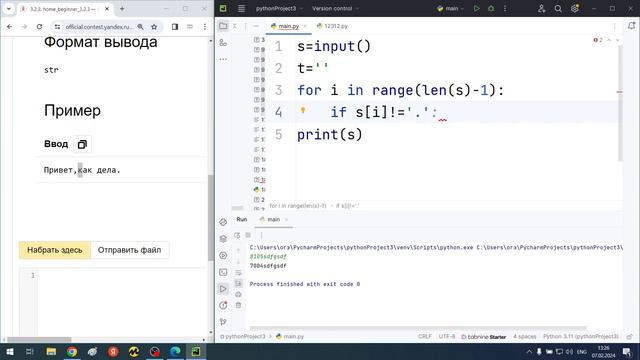Switch to Microsoft Edge in taskbar
The height and width of the screenshot is (360, 640).
point(176,351)
